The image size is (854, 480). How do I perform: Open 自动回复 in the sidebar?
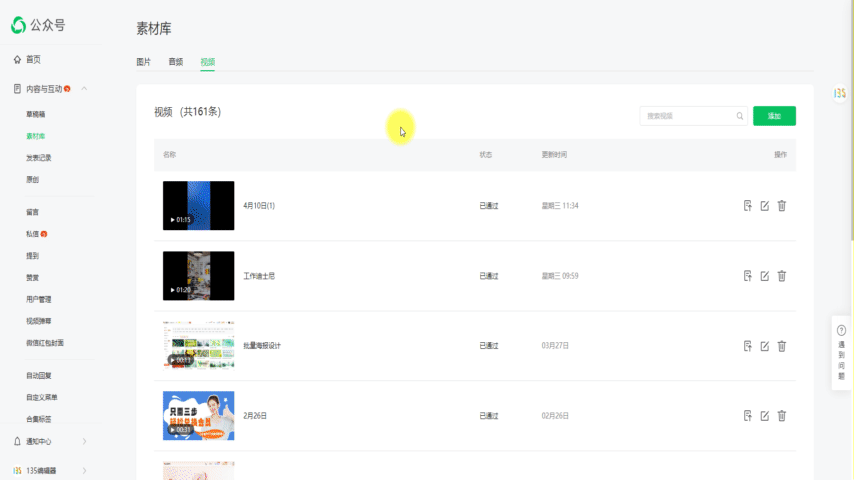(x=39, y=375)
